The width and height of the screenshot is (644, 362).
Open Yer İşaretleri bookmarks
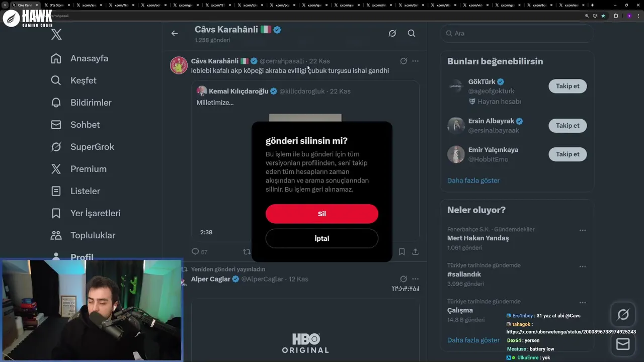[86, 213]
